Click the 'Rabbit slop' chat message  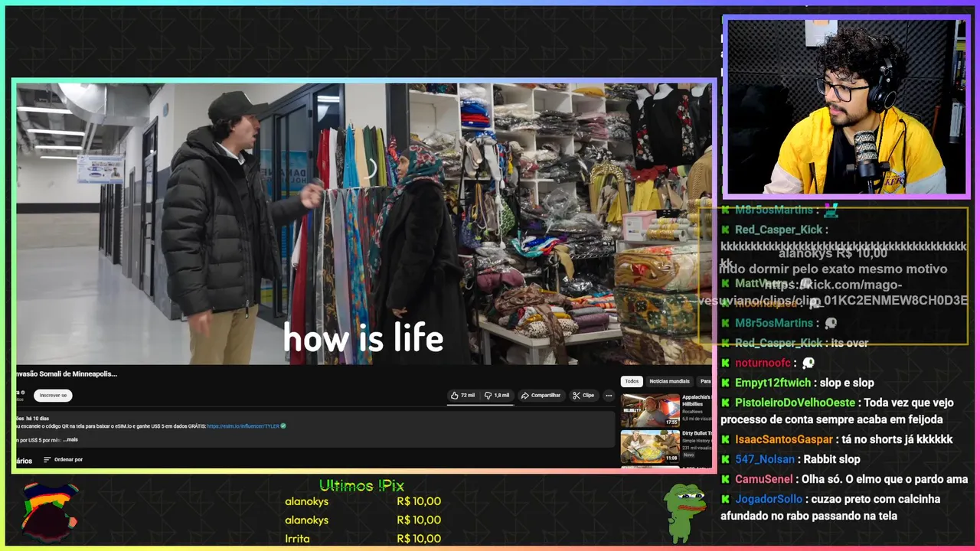coord(831,459)
